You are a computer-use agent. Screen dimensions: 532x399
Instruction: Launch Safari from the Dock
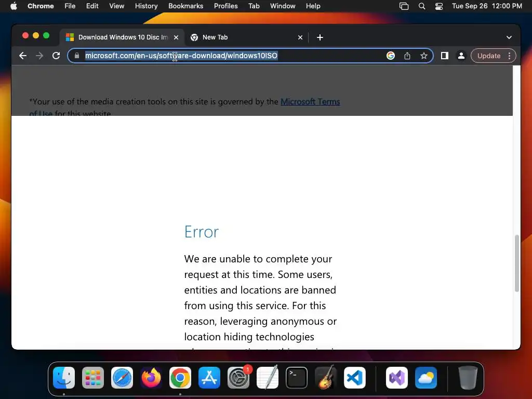(x=122, y=378)
